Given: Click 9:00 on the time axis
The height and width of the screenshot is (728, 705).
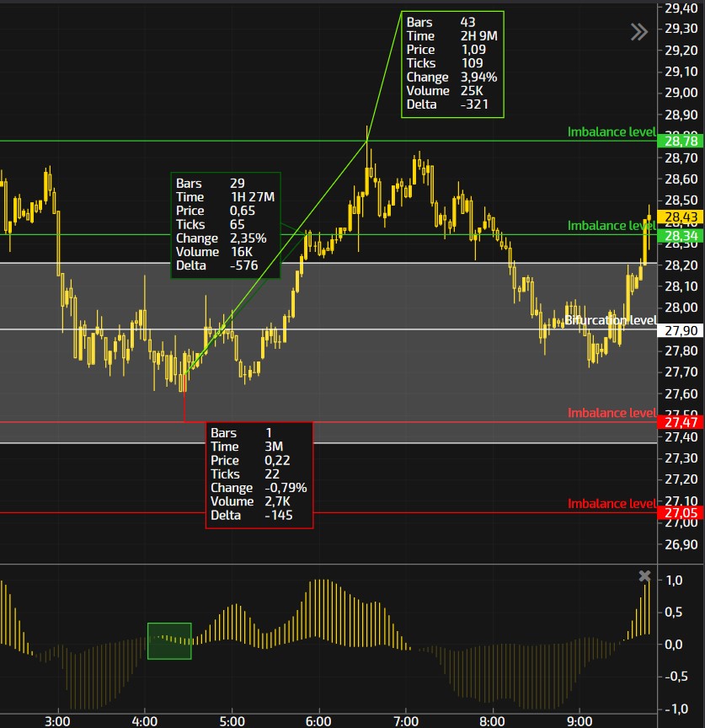Looking at the screenshot, I should point(579,721).
